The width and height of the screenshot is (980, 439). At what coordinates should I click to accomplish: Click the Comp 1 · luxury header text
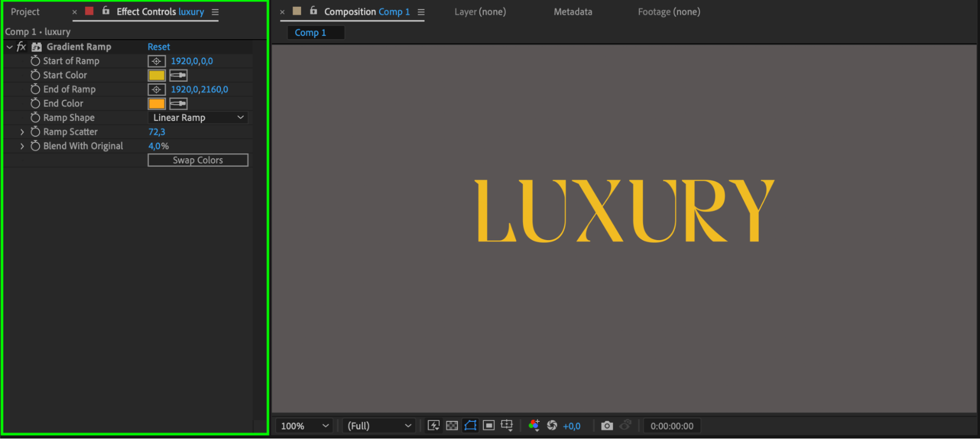click(x=38, y=32)
